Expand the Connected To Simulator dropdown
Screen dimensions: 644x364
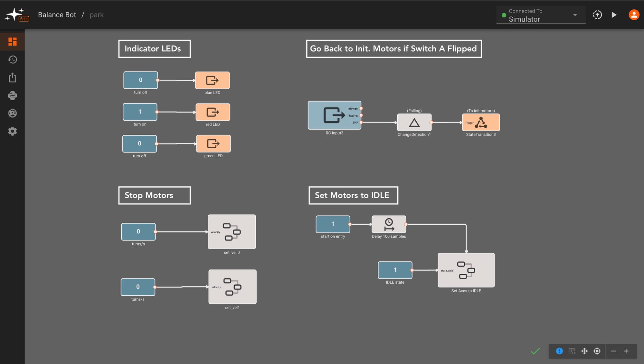pos(575,15)
